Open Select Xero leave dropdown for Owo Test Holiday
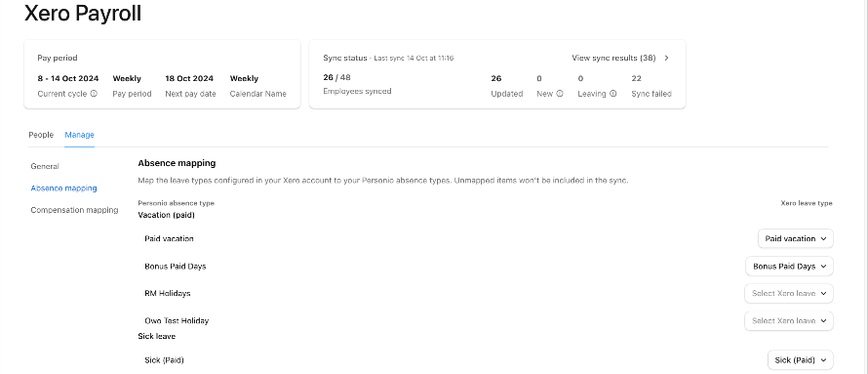868x374 pixels. (x=789, y=321)
